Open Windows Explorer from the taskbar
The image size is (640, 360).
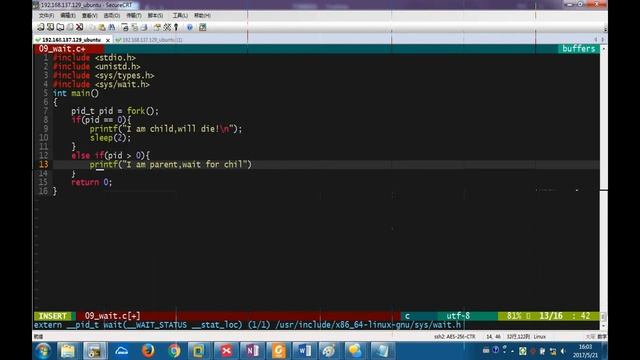68,351
